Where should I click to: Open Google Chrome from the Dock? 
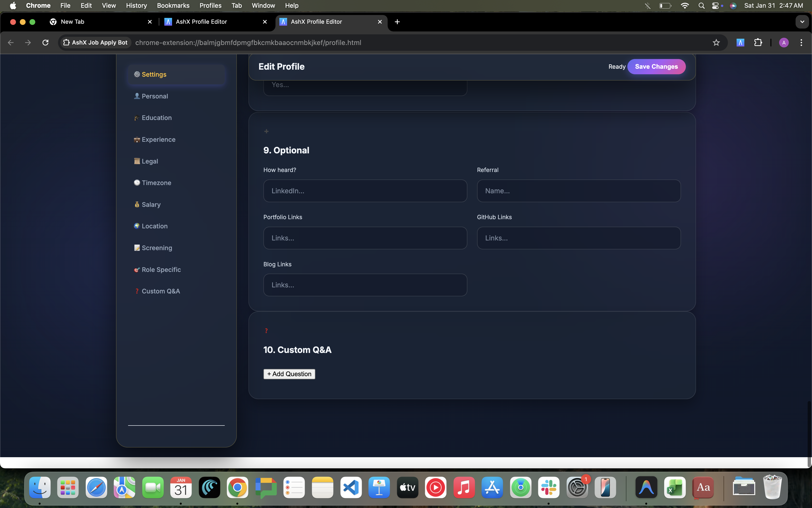[x=238, y=487]
